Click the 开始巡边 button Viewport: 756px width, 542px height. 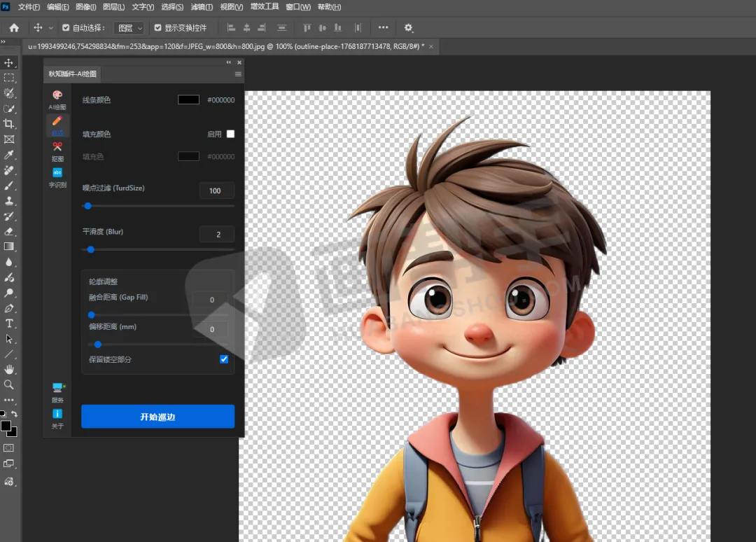point(157,417)
